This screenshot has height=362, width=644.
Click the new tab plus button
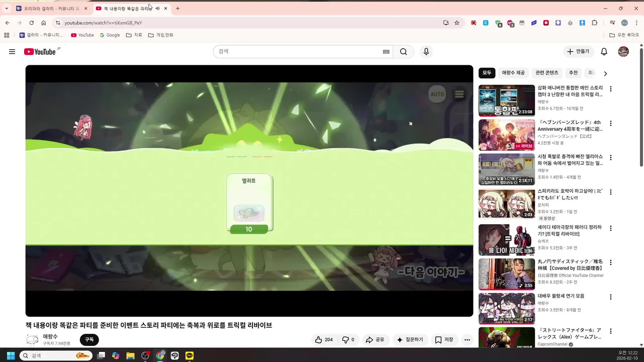coord(178,9)
